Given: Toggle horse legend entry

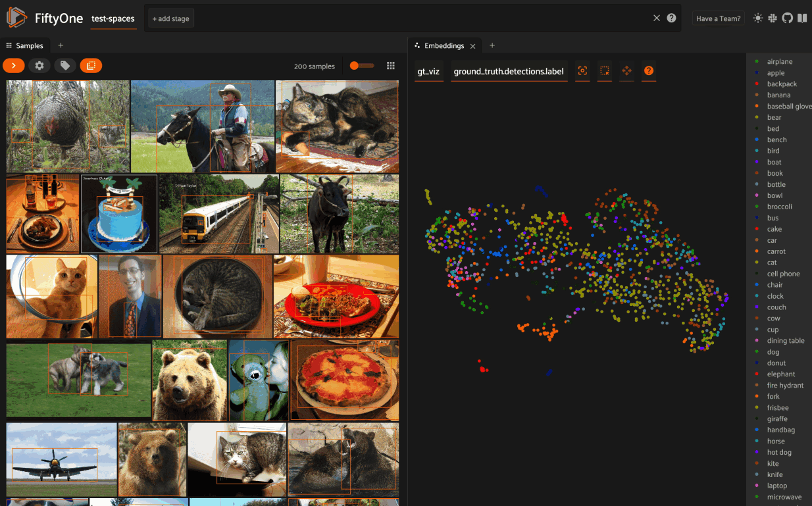Looking at the screenshot, I should [x=775, y=442].
